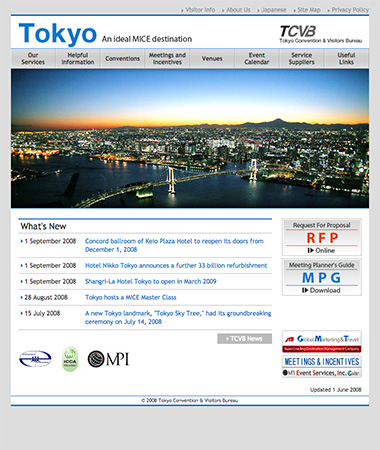The height and width of the screenshot is (450, 380).
Task: Open Shangri-La Hotel Tokyo news link
Action: click(x=151, y=281)
